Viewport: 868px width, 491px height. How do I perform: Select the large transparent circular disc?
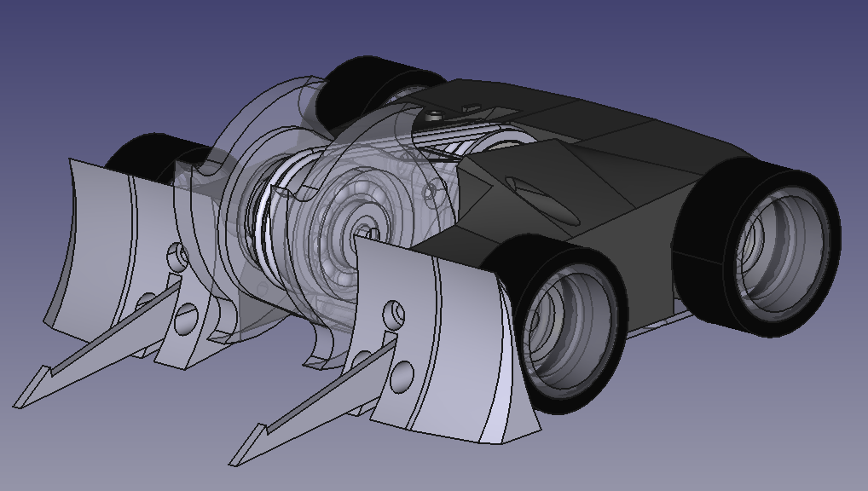pyautogui.click(x=256, y=128)
